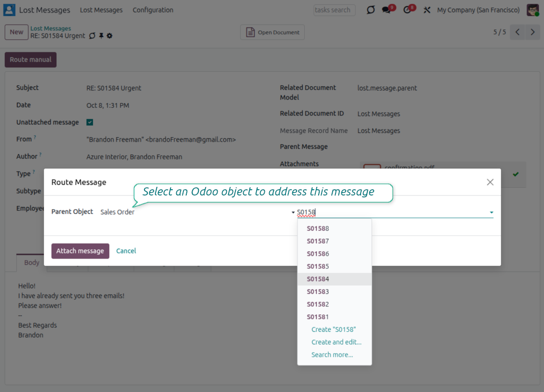Click the user avatar in top bar
Image resolution: width=544 pixels, height=392 pixels.
tap(532, 10)
